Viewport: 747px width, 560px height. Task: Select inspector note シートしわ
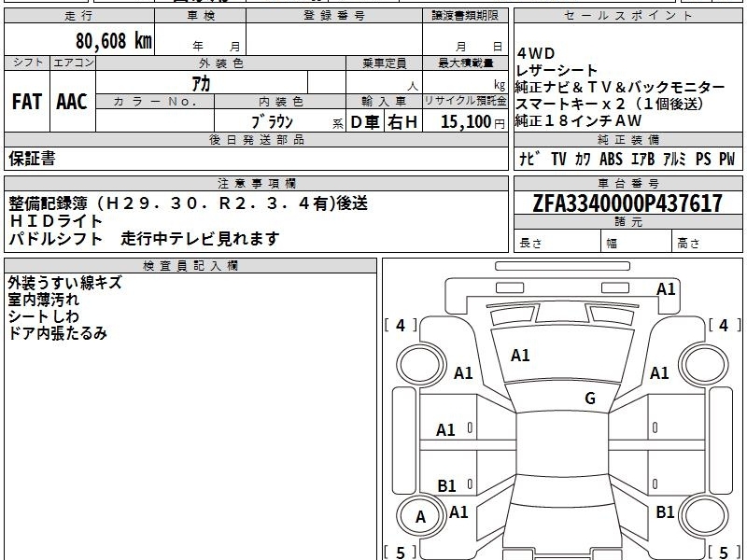[x=43, y=316]
